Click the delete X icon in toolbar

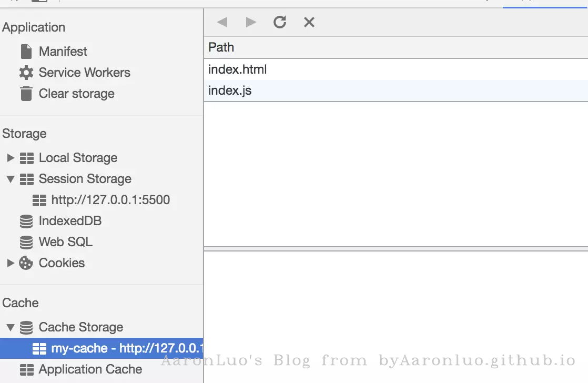[x=309, y=22]
